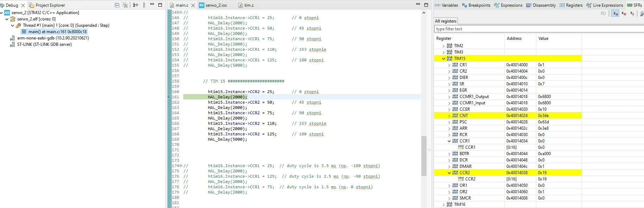Open Debug view three-dot menu
This screenshot has height=208, width=644.
click(144, 5)
